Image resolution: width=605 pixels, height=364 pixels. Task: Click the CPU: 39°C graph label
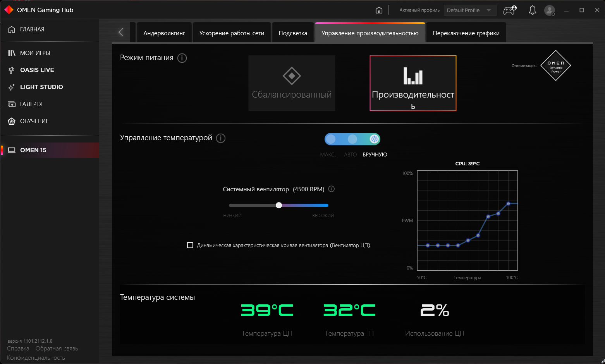point(467,164)
